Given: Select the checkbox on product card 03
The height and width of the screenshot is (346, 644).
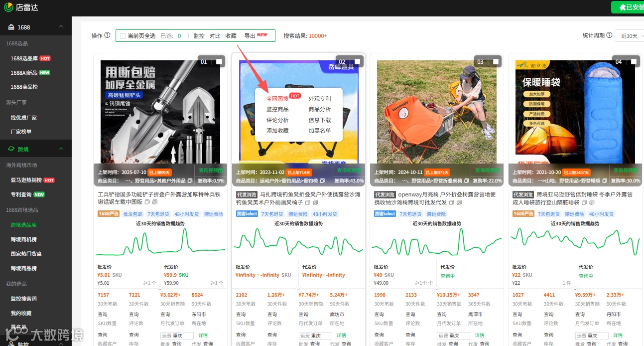Looking at the screenshot, I should coord(495,62).
